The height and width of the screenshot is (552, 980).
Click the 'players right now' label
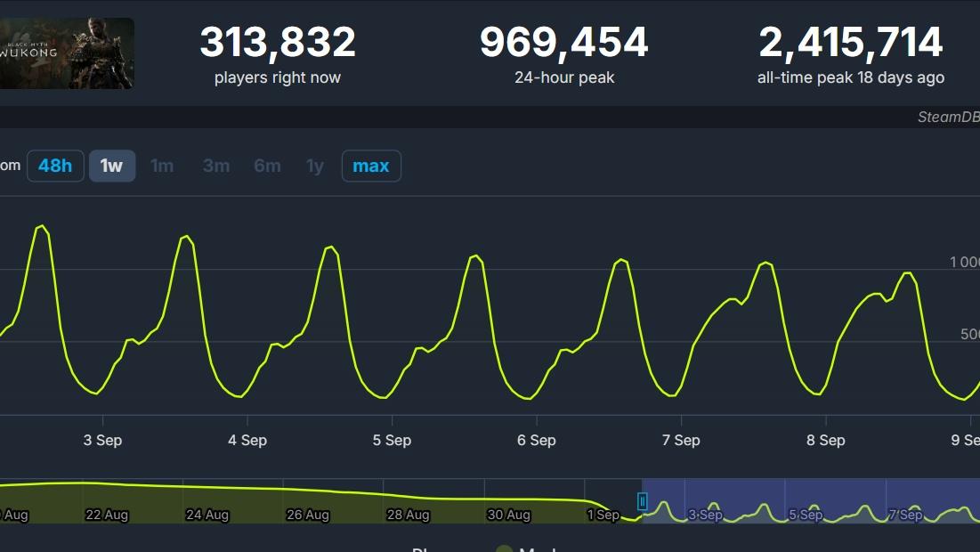(278, 77)
